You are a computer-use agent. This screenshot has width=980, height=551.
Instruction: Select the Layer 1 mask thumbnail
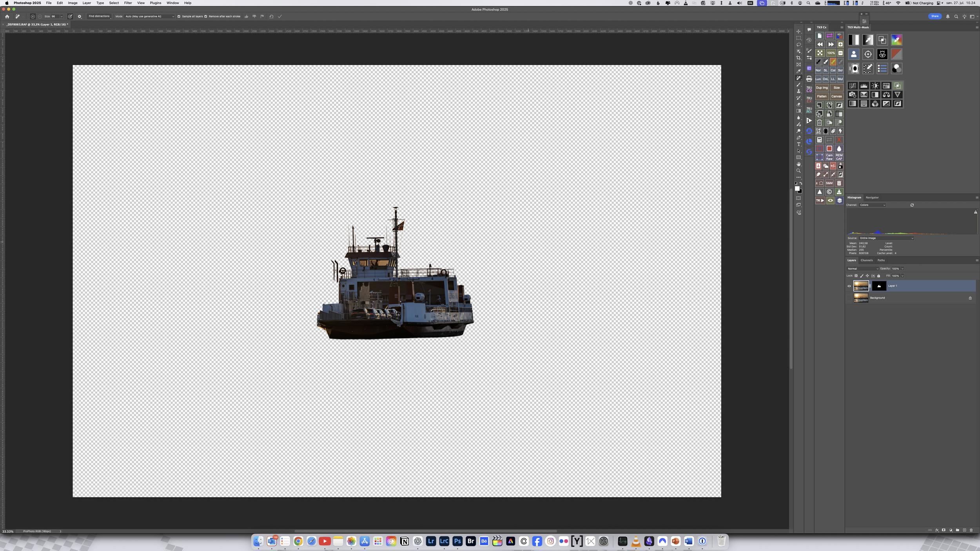(x=879, y=286)
